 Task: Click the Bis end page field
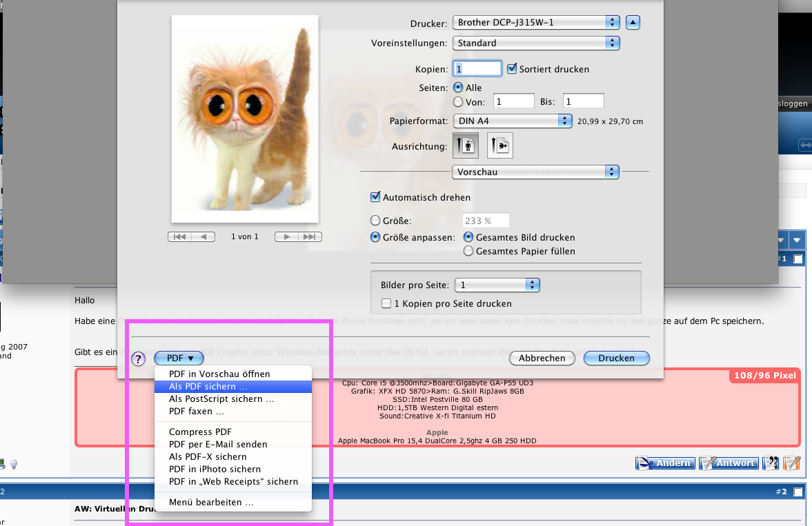click(583, 101)
